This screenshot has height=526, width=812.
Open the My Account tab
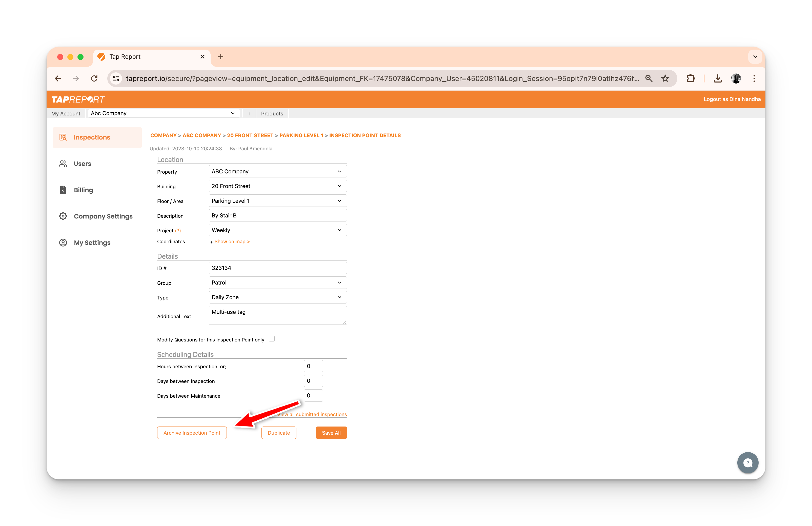66,114
